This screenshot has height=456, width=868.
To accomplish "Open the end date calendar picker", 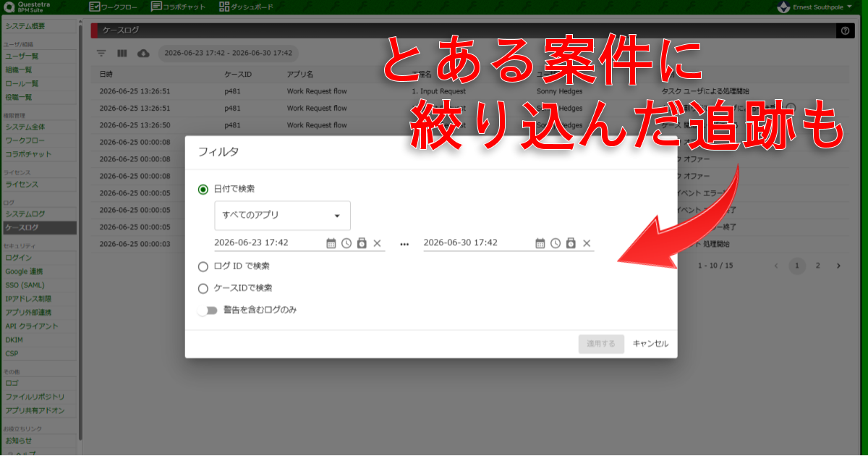I will pyautogui.click(x=540, y=243).
